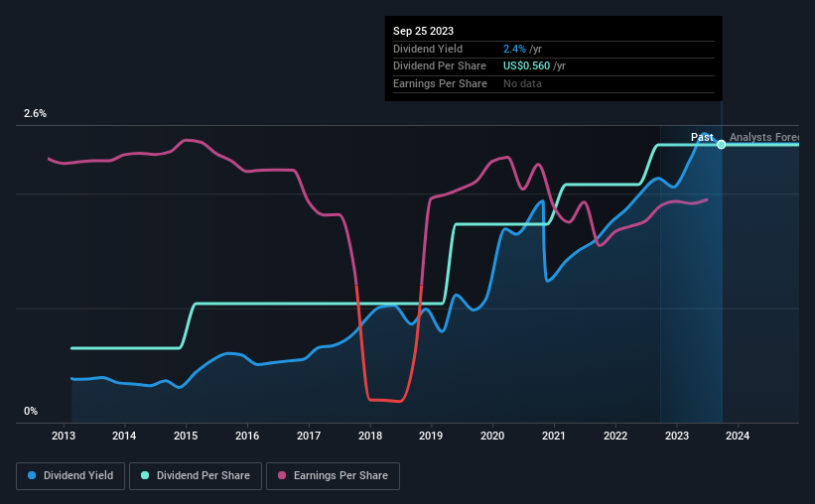Click the Past label on chart

click(702, 137)
